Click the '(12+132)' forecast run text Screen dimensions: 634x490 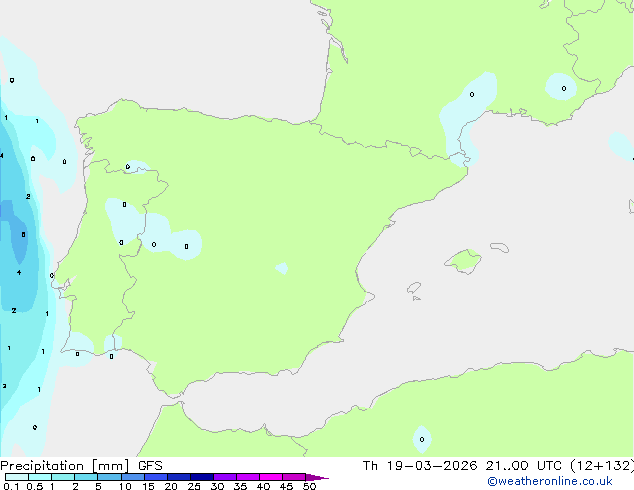click(x=602, y=466)
